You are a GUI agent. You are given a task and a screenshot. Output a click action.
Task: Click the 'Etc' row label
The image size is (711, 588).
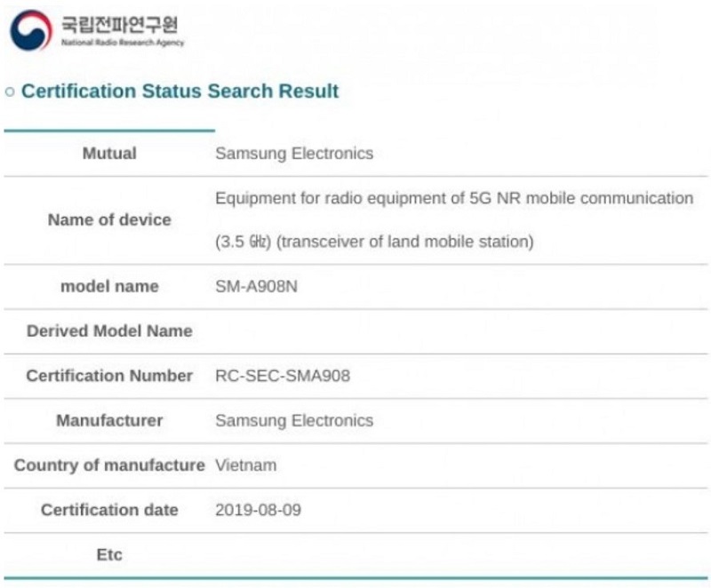[x=109, y=554]
